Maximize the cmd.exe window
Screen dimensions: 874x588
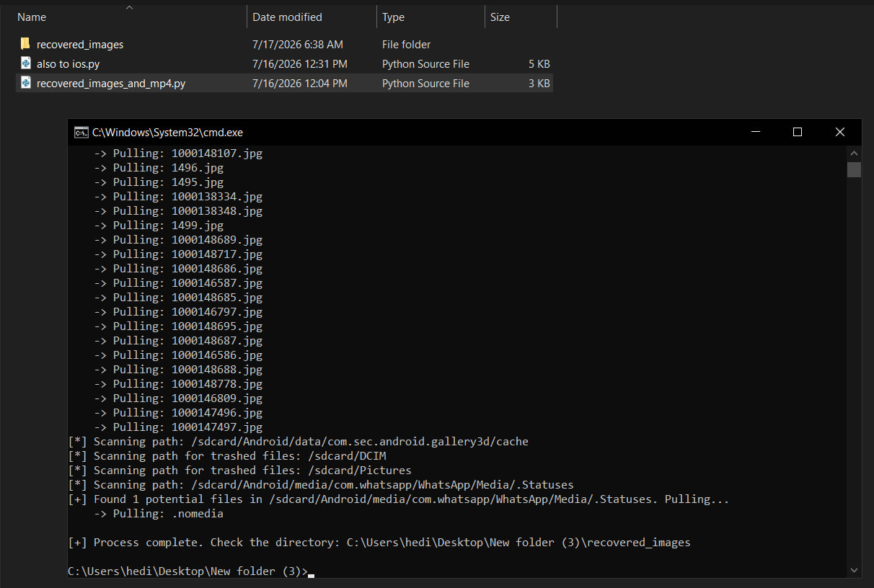point(797,132)
